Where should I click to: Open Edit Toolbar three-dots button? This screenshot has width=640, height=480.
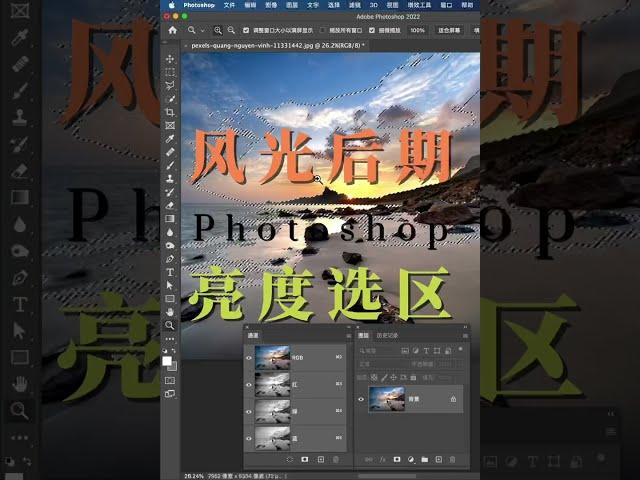tap(170, 339)
